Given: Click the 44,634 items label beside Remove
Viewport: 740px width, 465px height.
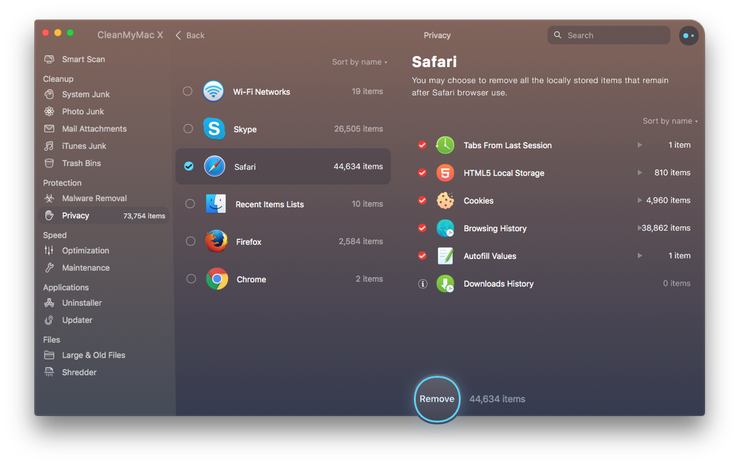Looking at the screenshot, I should pyautogui.click(x=497, y=399).
